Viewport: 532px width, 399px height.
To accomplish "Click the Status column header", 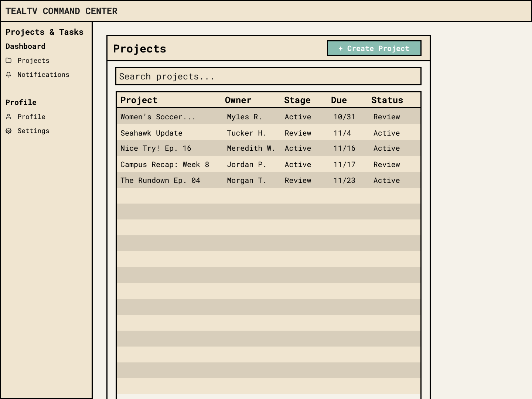I will 387,100.
